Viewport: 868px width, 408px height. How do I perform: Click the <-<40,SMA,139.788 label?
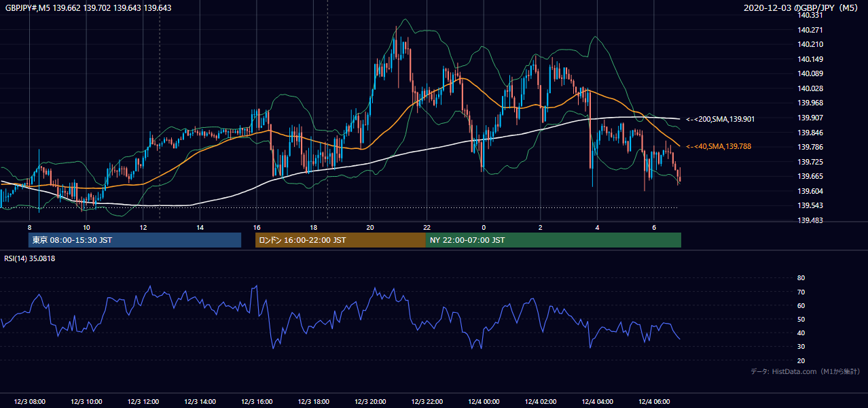tap(718, 146)
